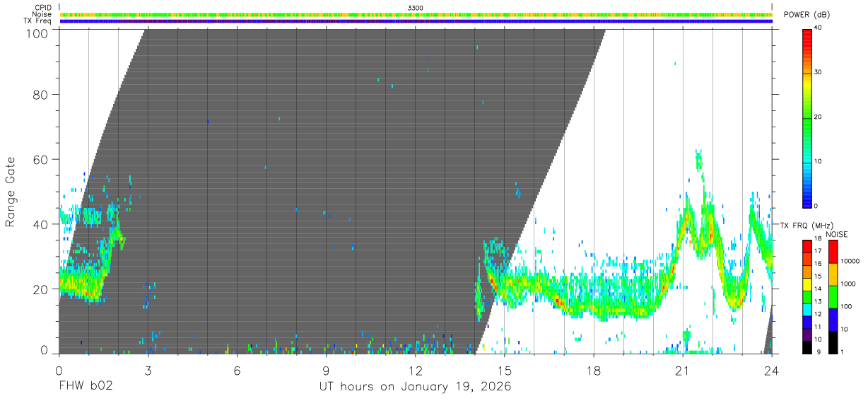Click the FHW b02 radar label
868x401 pixels.
pos(86,387)
